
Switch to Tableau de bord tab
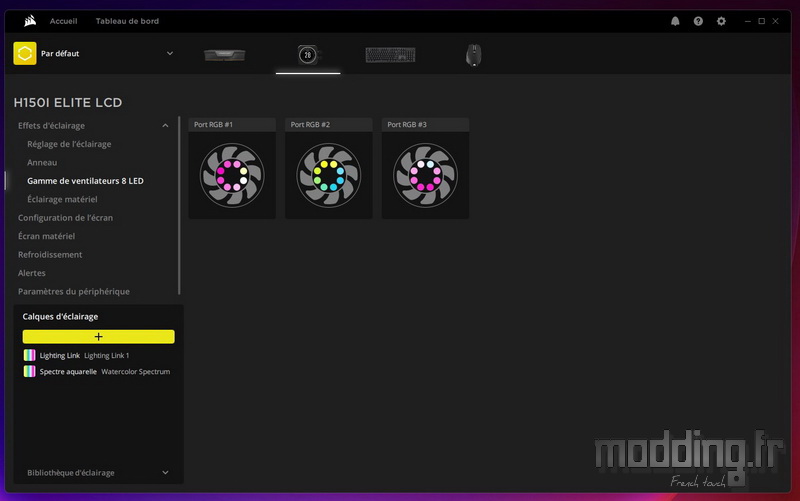click(127, 21)
